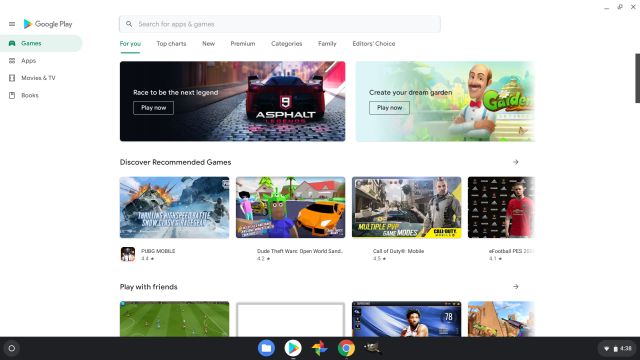Open the Premium tab
The width and height of the screenshot is (640, 360).
[x=243, y=44]
